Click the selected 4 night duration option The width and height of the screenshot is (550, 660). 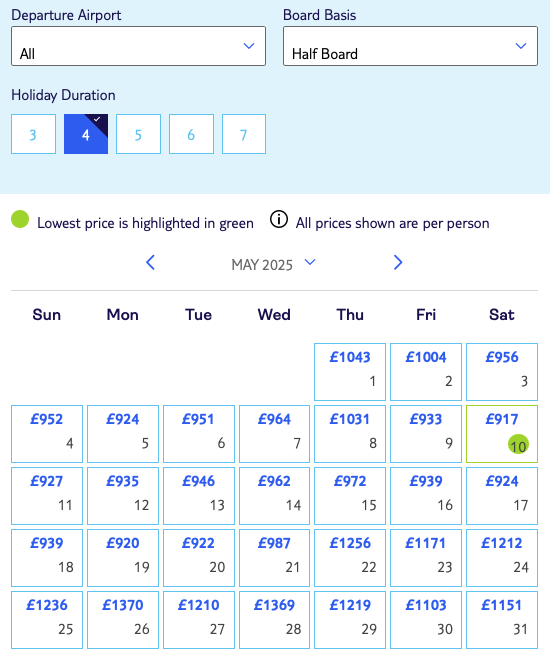(x=86, y=134)
